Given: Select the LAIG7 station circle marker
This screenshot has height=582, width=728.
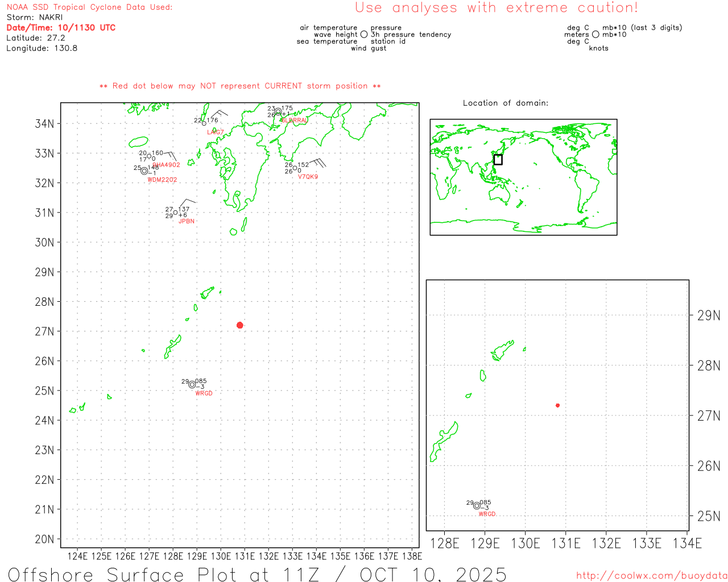Looking at the screenshot, I should [204, 123].
